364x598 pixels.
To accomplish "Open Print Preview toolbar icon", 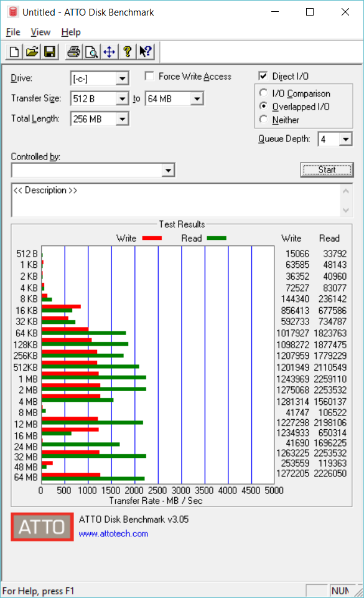I will 91,52.
